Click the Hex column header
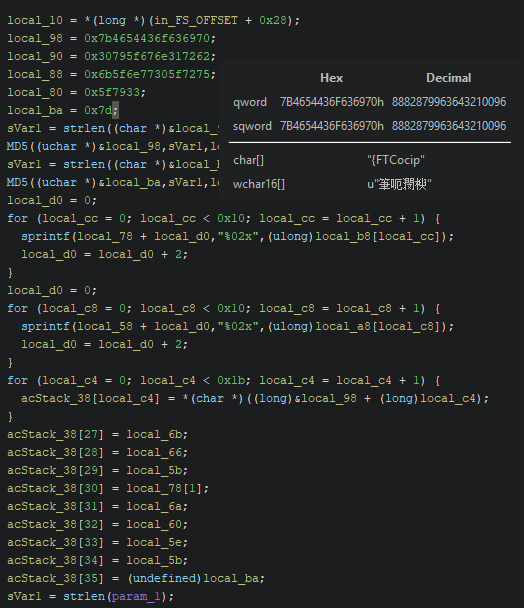524x608 pixels. coord(332,78)
